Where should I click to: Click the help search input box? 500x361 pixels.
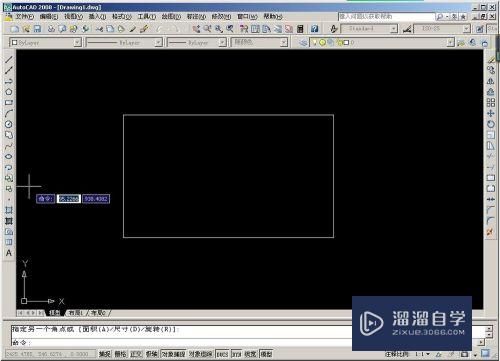(x=387, y=16)
